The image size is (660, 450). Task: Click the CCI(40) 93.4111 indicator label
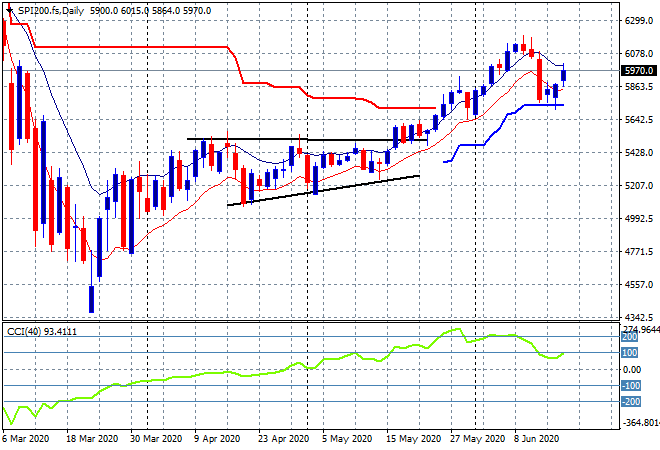click(x=42, y=332)
